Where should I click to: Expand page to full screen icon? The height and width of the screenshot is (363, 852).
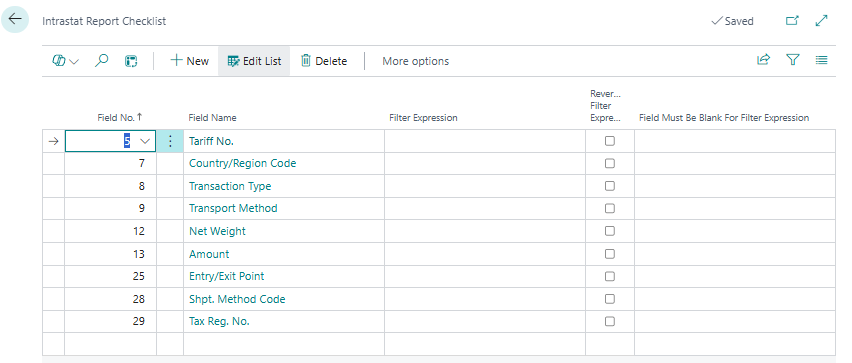pyautogui.click(x=822, y=21)
